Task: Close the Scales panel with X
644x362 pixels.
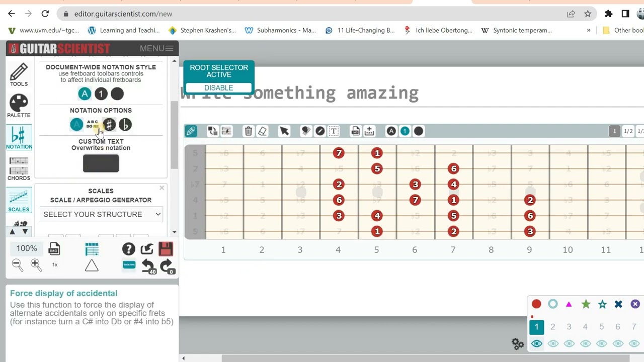Action: coord(162,188)
